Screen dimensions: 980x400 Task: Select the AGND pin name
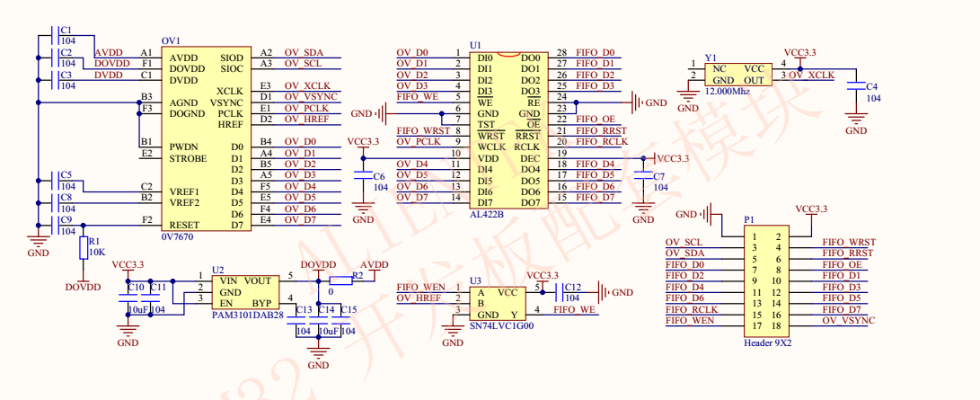pyautogui.click(x=183, y=102)
